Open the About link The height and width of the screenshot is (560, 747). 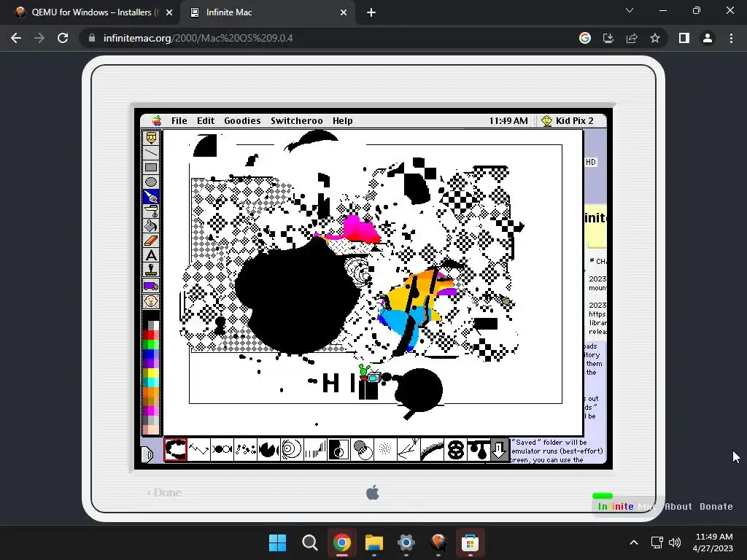pos(678,507)
